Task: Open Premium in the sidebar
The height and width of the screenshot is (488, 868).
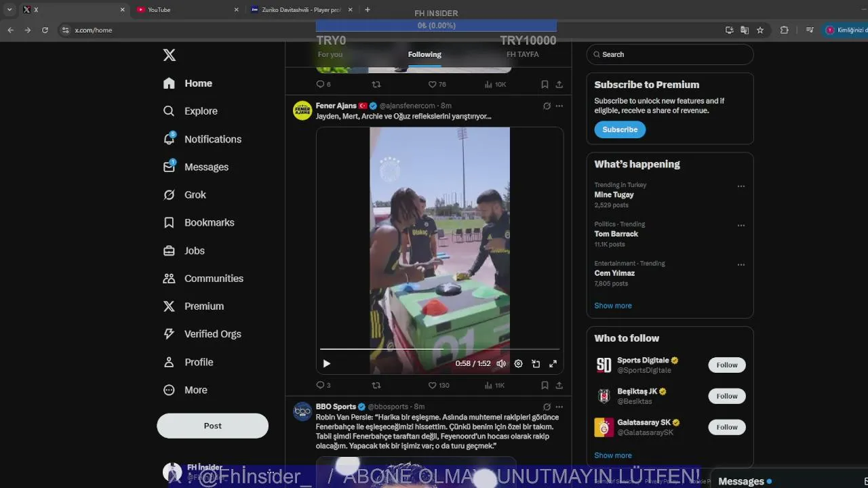Action: coord(193,306)
